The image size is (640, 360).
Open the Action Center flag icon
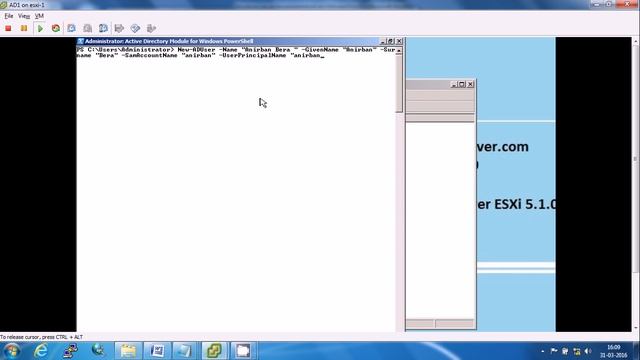[x=554, y=351]
